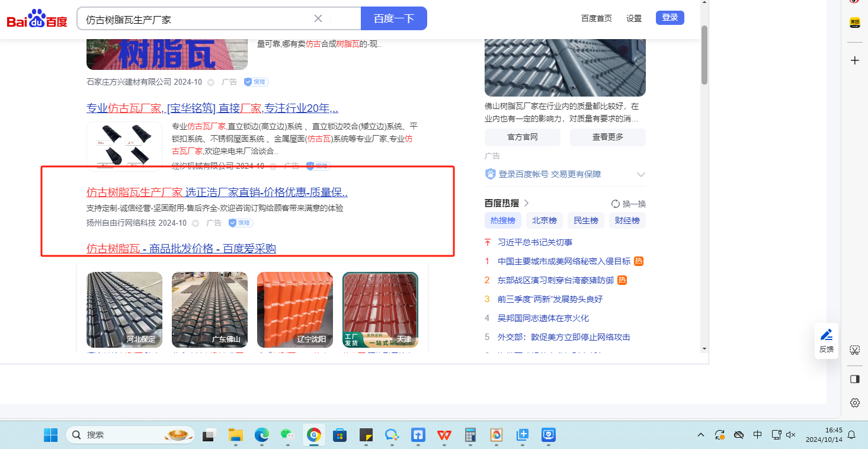Switch to the 北京榜 tab

pos(544,220)
